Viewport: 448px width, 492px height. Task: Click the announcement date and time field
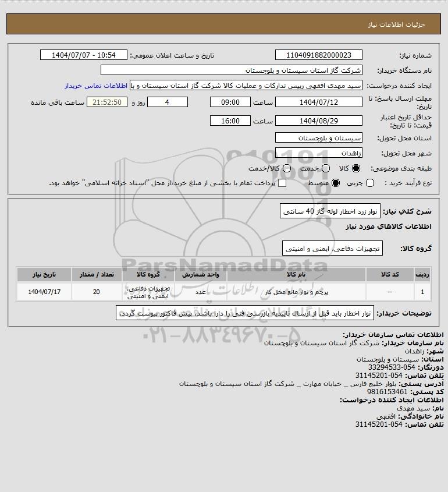84,55
